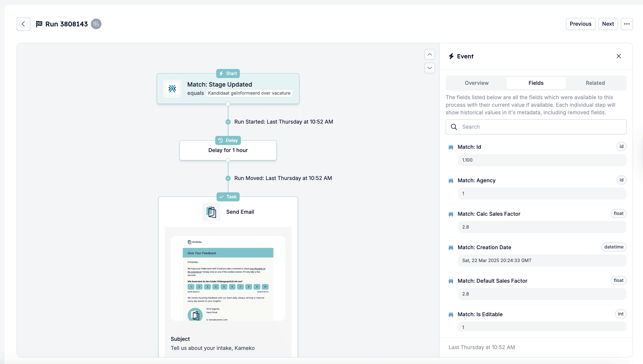Click the subject text Tell us about your intake
Screen dimensions: 643x364
pyautogui.click(x=213, y=348)
